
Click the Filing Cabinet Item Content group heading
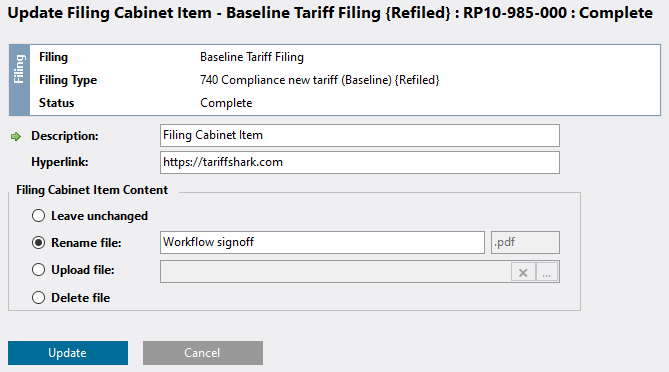(x=92, y=190)
